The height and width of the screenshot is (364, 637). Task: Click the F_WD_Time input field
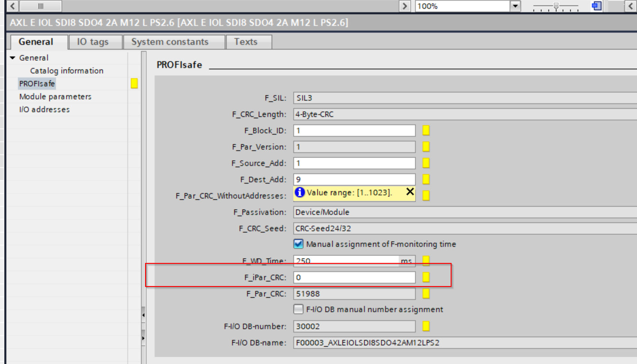click(x=346, y=261)
